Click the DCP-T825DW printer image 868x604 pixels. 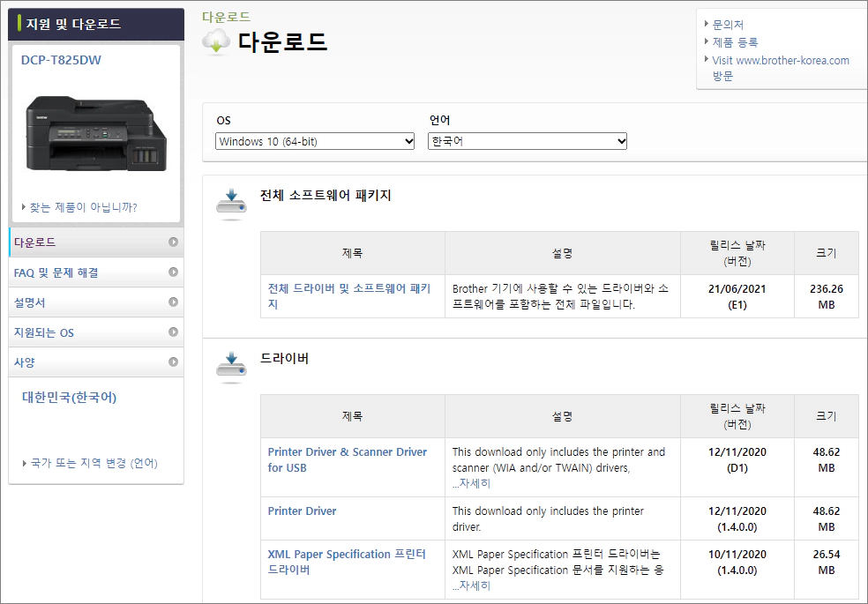coord(96,133)
